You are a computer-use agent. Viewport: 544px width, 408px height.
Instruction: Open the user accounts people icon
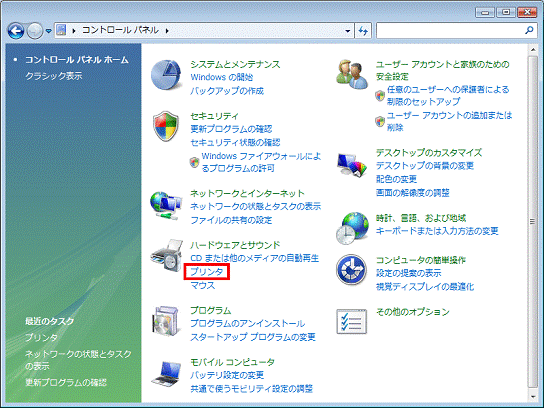coord(352,74)
